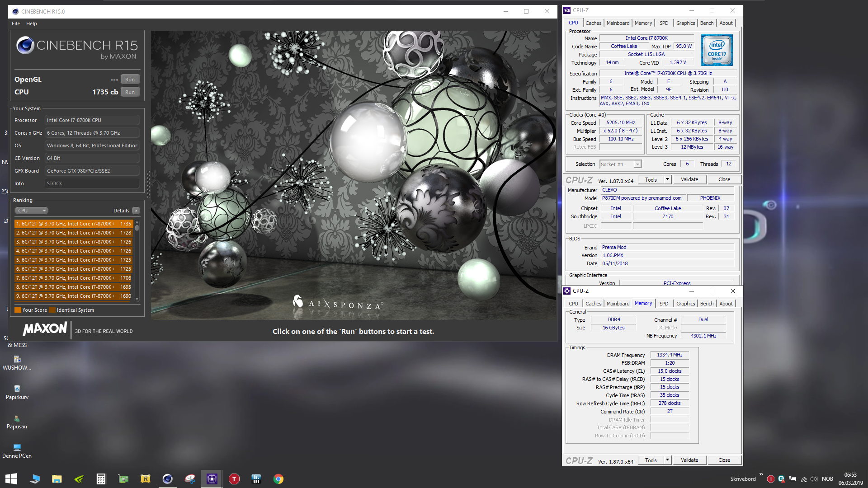Switch to CPU-Z taskbar icon

212,479
